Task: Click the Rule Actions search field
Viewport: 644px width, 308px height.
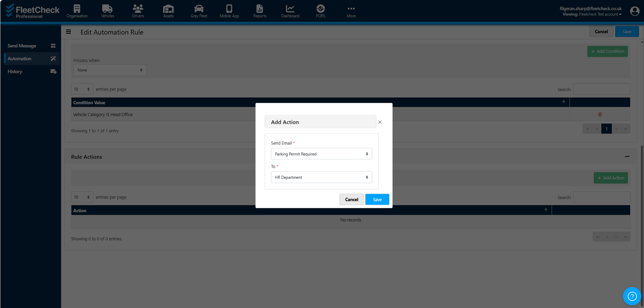Action: coord(601,197)
